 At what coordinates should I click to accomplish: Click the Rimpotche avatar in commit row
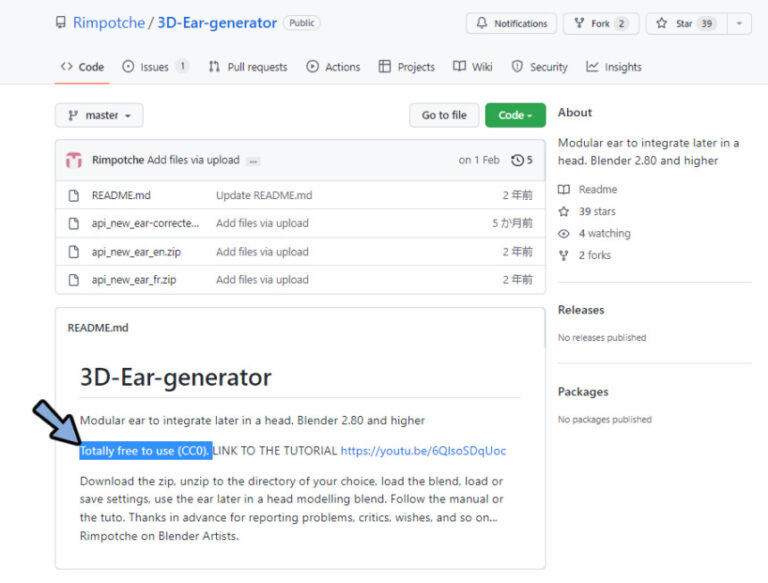point(74,160)
